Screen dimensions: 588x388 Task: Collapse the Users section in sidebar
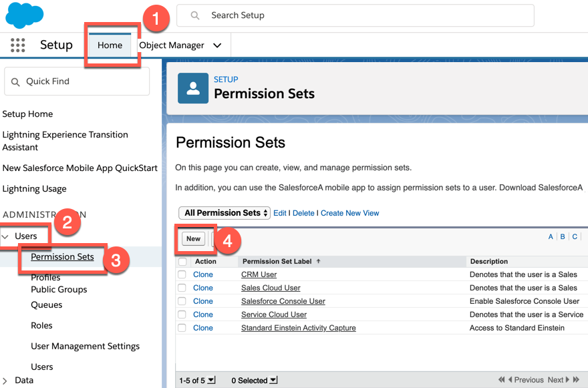point(5,236)
